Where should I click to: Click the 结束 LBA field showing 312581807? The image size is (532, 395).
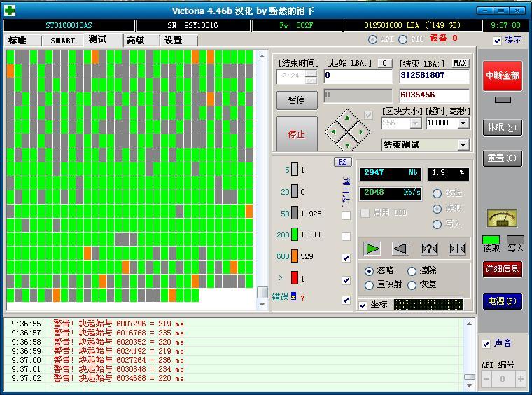point(435,76)
